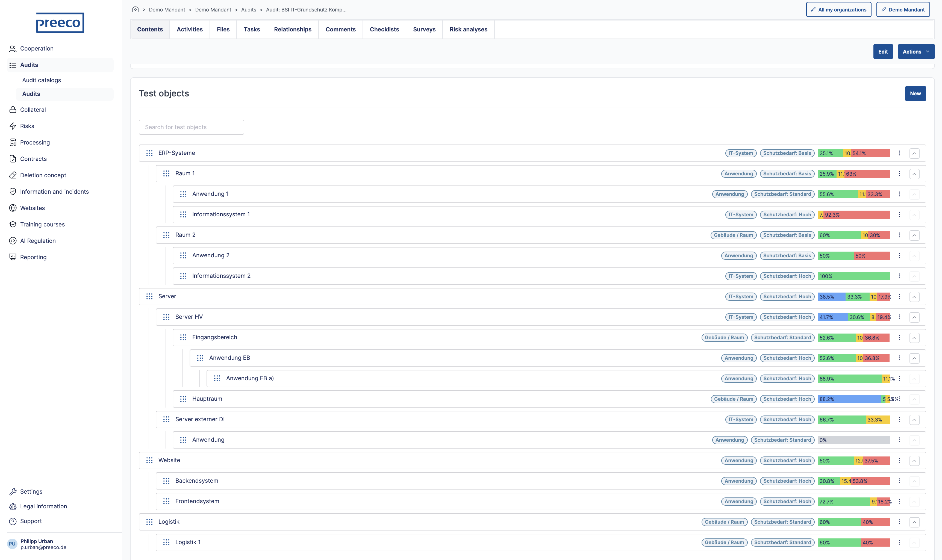Viewport: 942px width, 560px height.
Task: Open the Risks sidebar icon
Action: [x=13, y=126]
